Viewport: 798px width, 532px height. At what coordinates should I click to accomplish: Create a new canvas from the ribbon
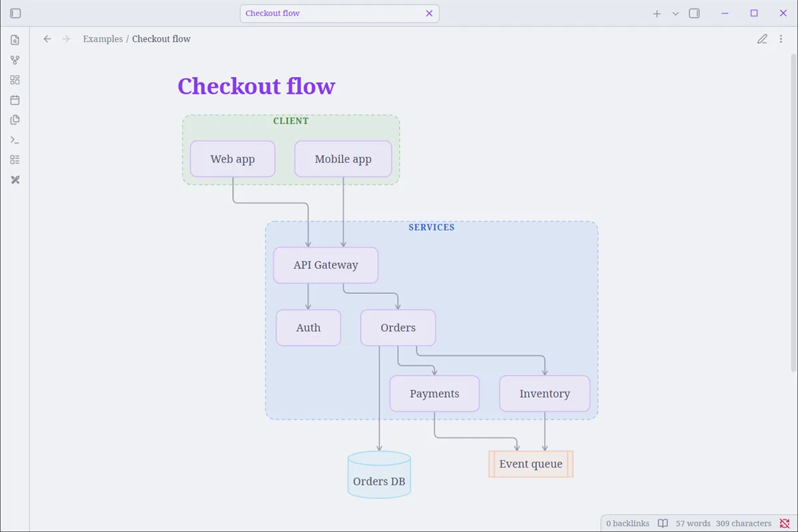click(x=15, y=80)
